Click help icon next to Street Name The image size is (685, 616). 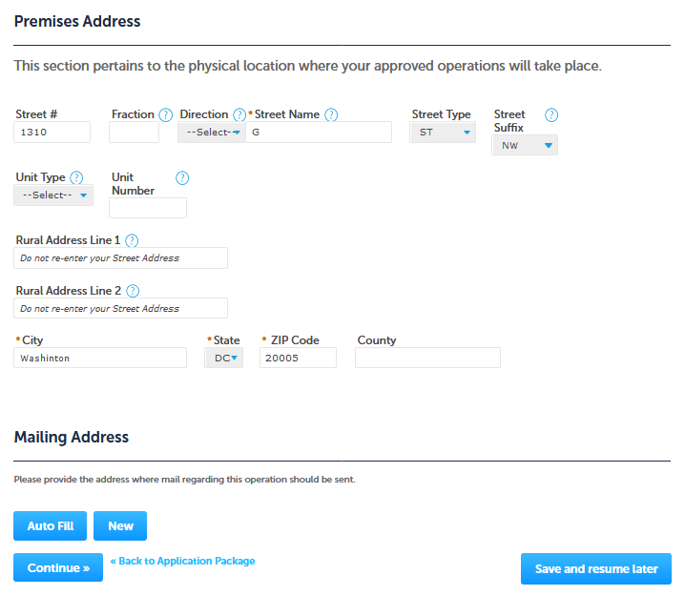331,114
